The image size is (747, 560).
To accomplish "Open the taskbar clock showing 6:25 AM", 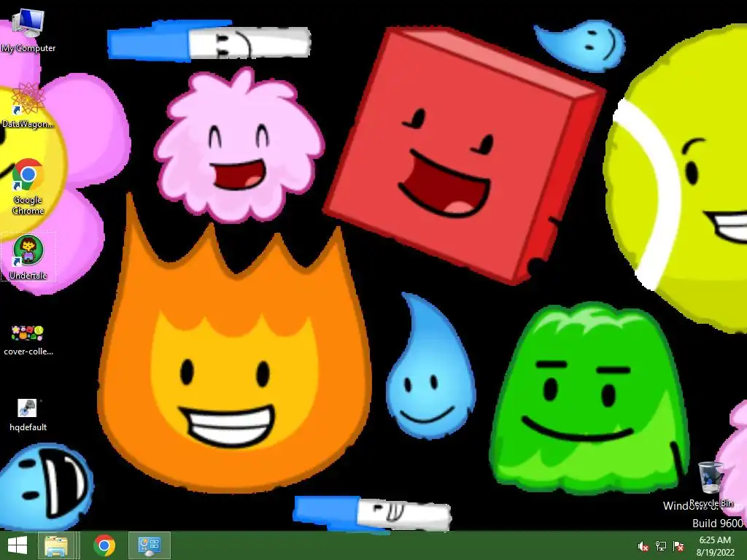I will tap(715, 545).
